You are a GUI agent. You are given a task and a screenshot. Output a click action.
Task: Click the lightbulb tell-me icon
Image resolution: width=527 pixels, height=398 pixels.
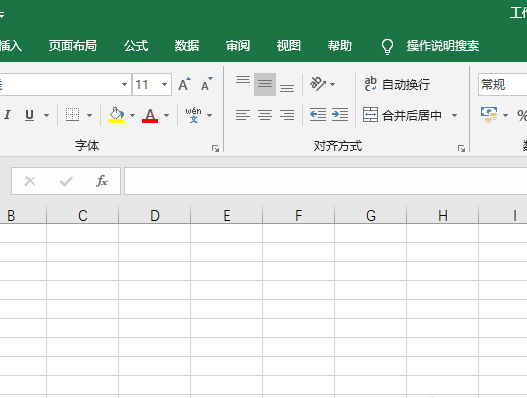pyautogui.click(x=387, y=46)
